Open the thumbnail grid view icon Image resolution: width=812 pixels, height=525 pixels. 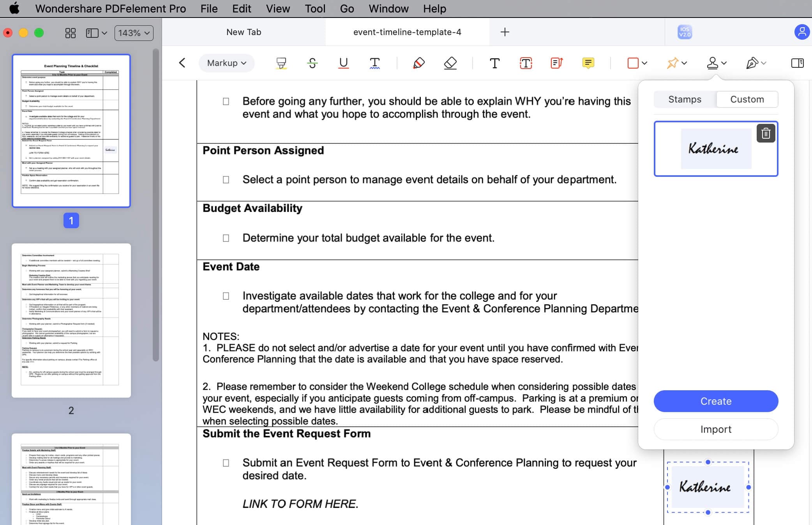pos(71,33)
